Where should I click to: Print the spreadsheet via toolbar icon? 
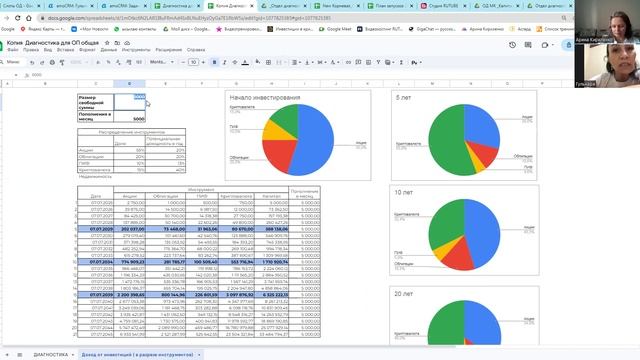52,62
